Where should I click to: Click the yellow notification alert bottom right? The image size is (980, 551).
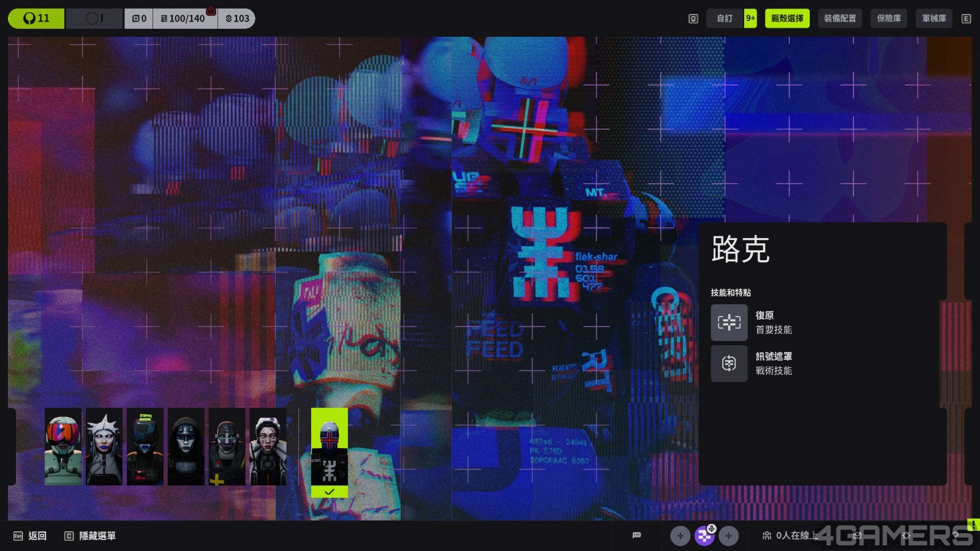coord(974,525)
